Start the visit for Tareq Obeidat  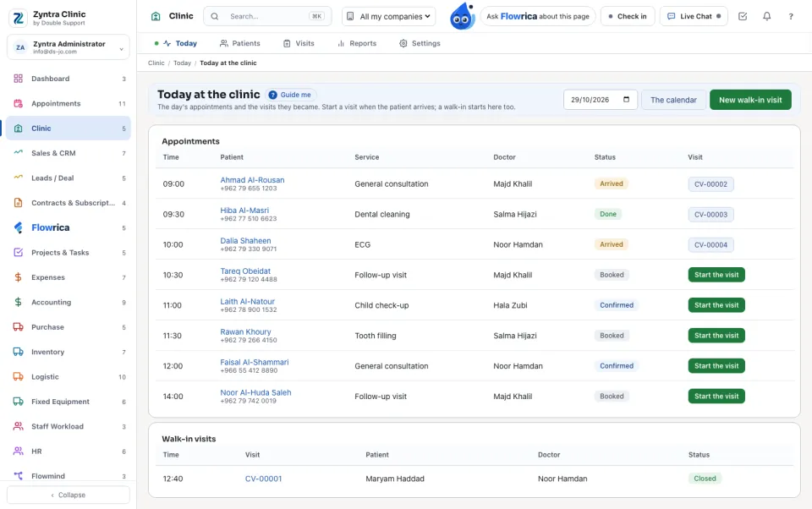point(716,275)
